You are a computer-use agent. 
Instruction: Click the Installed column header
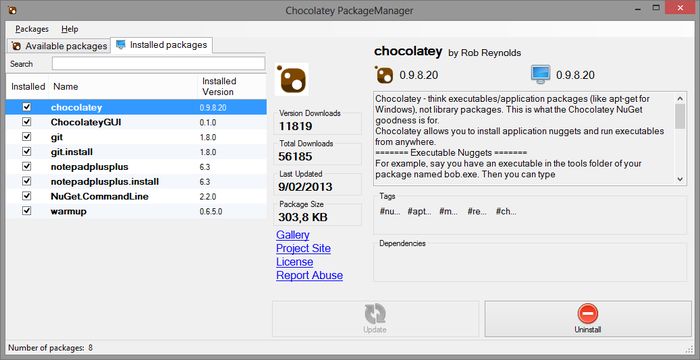click(x=28, y=87)
